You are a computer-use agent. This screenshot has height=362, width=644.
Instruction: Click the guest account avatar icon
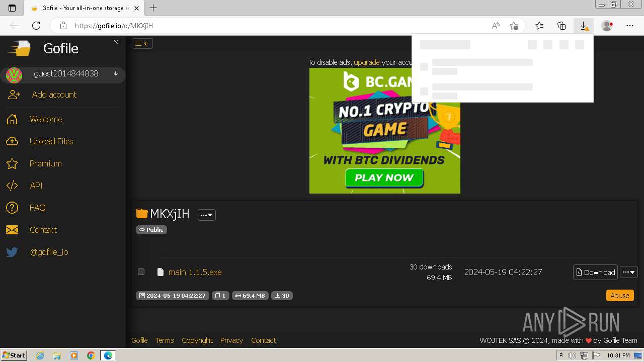tap(14, 75)
